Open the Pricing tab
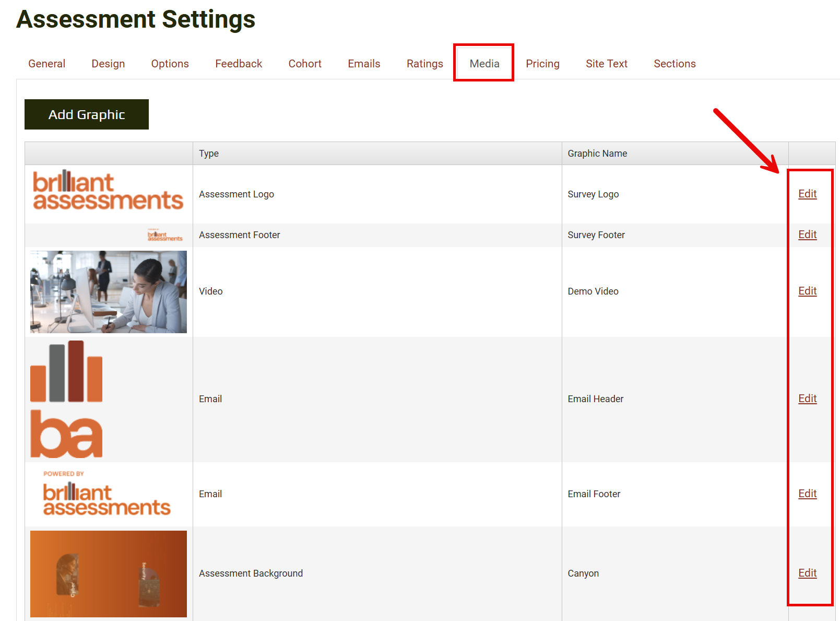The height and width of the screenshot is (621, 840). pos(542,64)
